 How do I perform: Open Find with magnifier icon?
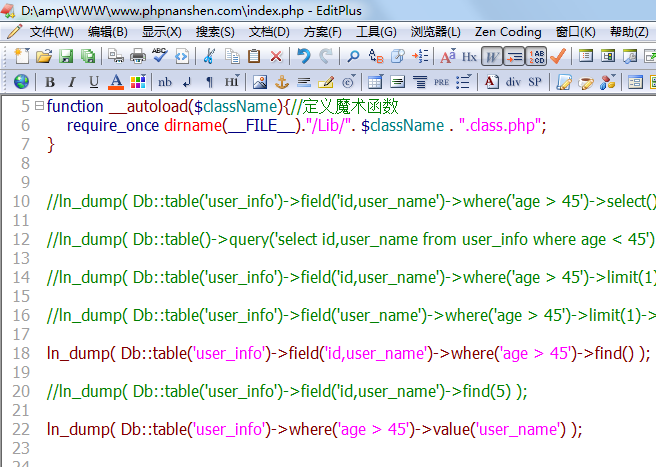[354, 56]
